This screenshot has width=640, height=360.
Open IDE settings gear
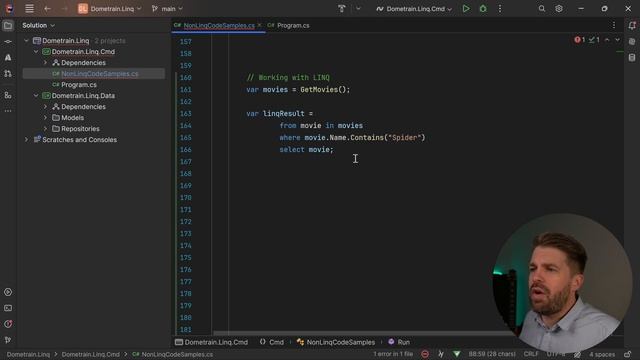coord(559,9)
